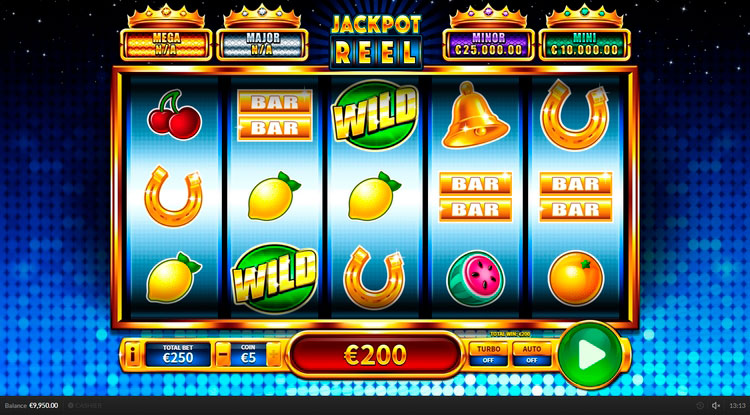Start a spin with the green play button
Screen dimensions: 750x415
point(591,355)
